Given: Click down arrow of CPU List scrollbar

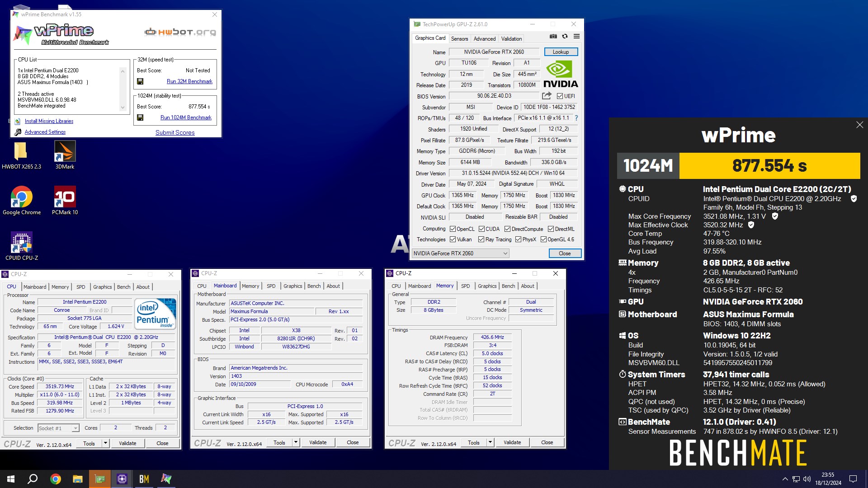Looking at the screenshot, I should pos(123,108).
